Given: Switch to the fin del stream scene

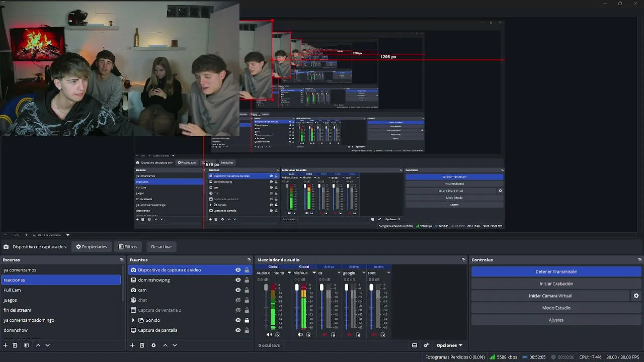Looking at the screenshot, I should click(x=61, y=310).
